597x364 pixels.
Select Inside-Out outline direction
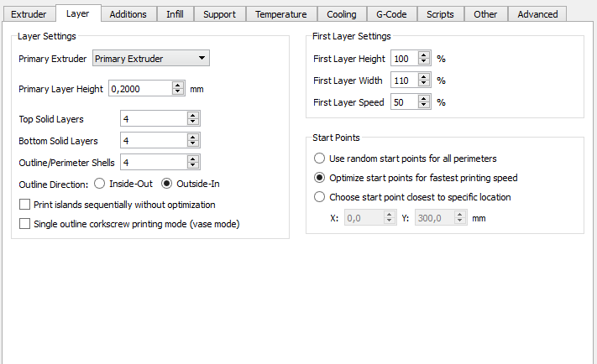[99, 184]
